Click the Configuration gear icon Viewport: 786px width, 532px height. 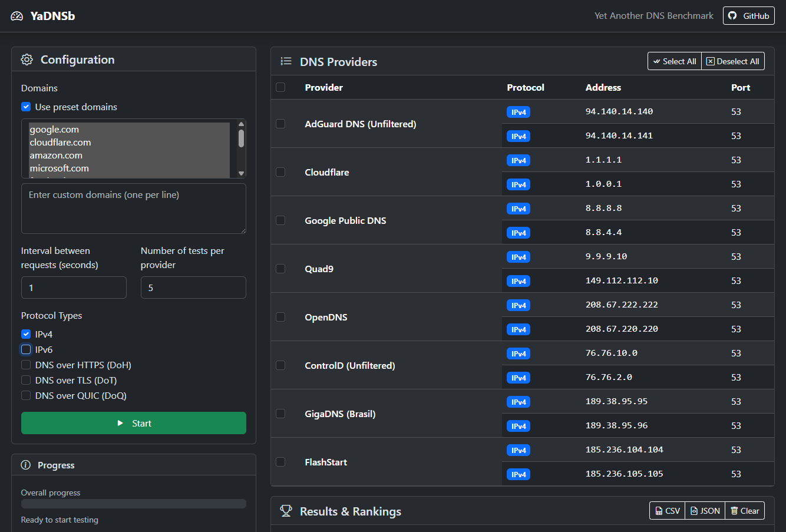[27, 60]
